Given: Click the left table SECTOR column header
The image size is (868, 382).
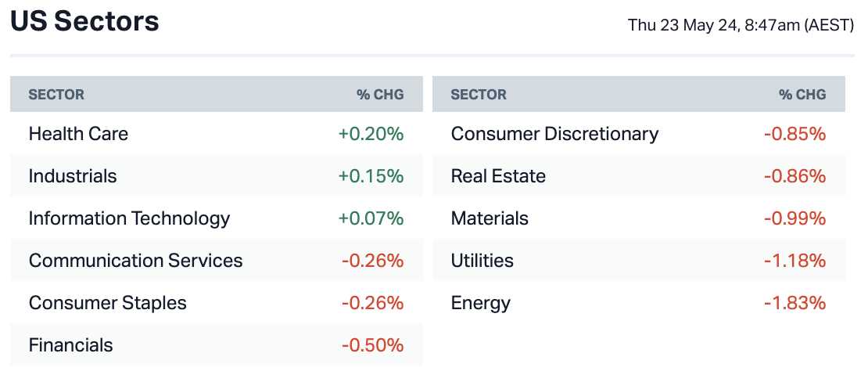Looking at the screenshot, I should [56, 95].
